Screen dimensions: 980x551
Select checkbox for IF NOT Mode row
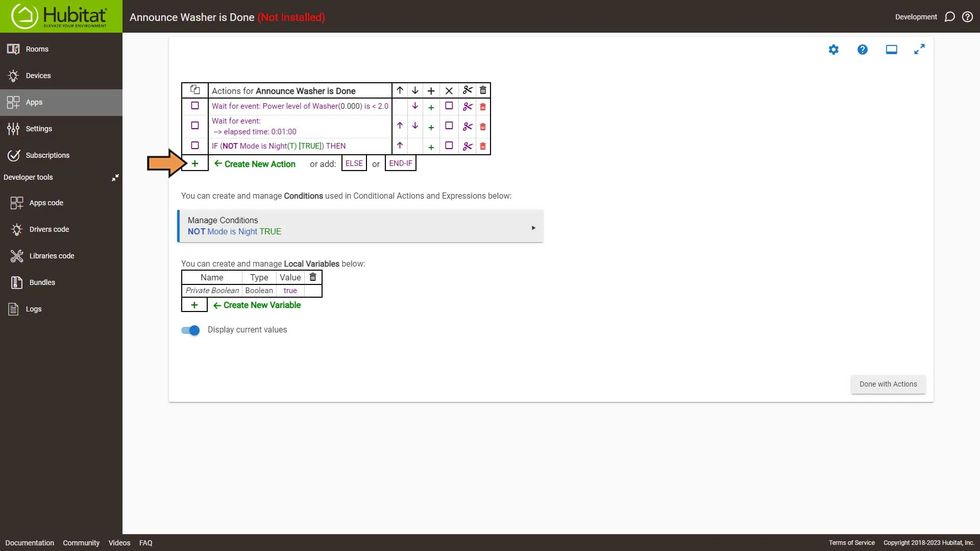coord(195,146)
